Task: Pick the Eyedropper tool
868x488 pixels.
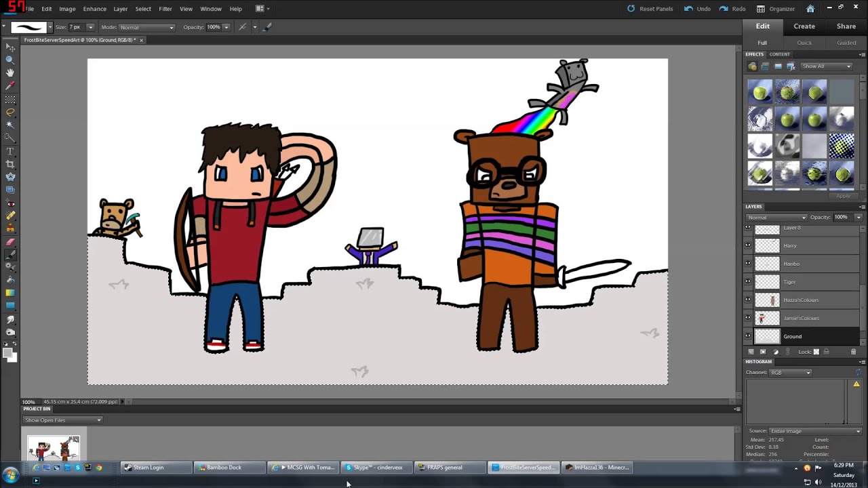Action: 10,86
